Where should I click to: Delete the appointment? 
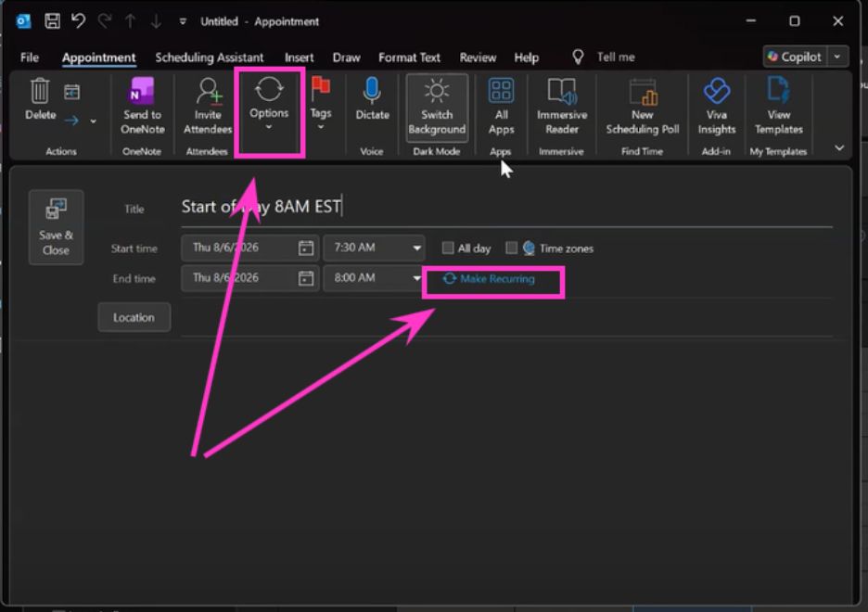40,99
